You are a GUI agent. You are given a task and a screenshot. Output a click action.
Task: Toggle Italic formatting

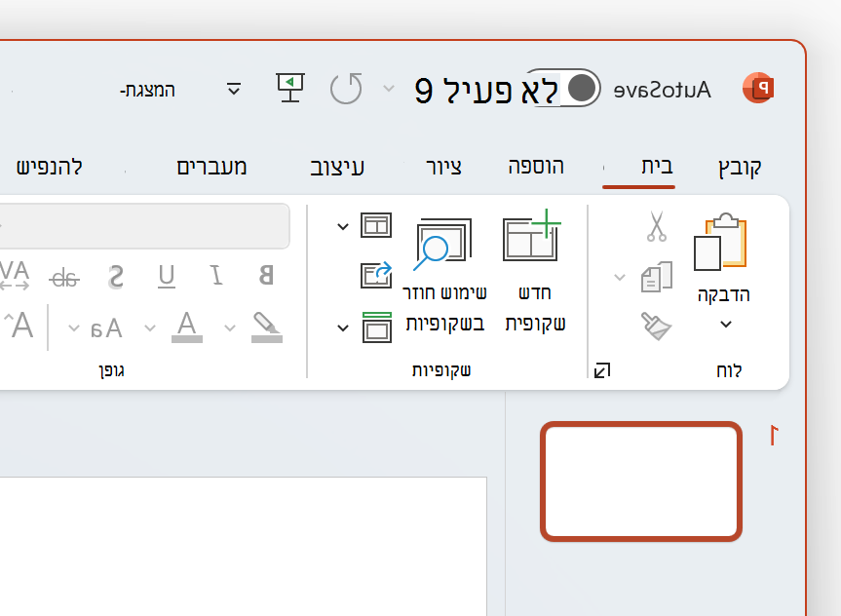pos(216,275)
